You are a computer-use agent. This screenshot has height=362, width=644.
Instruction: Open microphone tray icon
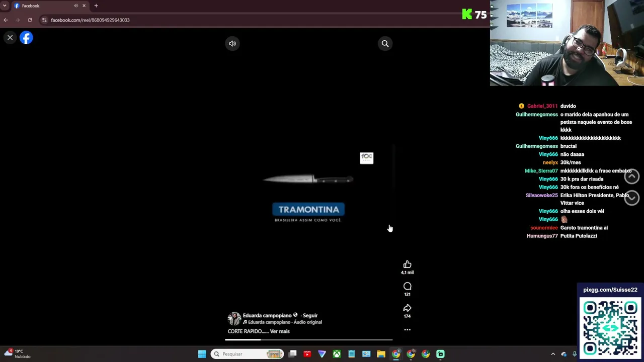(x=575, y=354)
